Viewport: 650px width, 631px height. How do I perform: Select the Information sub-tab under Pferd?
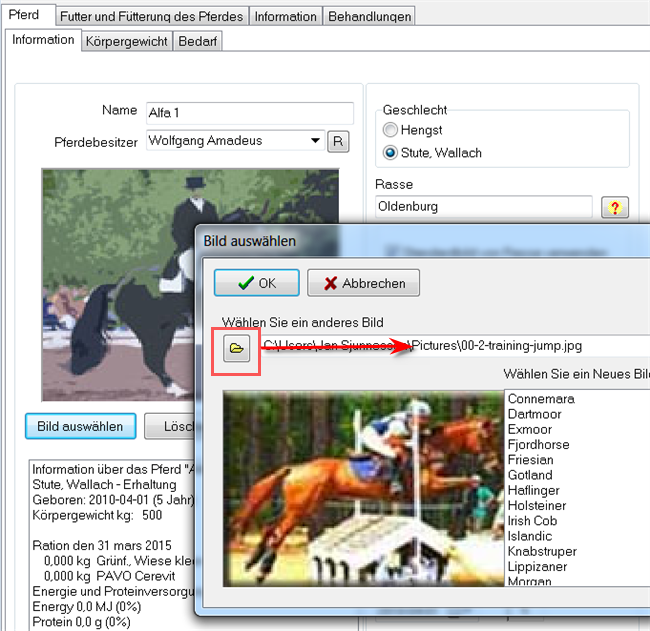[x=43, y=40]
